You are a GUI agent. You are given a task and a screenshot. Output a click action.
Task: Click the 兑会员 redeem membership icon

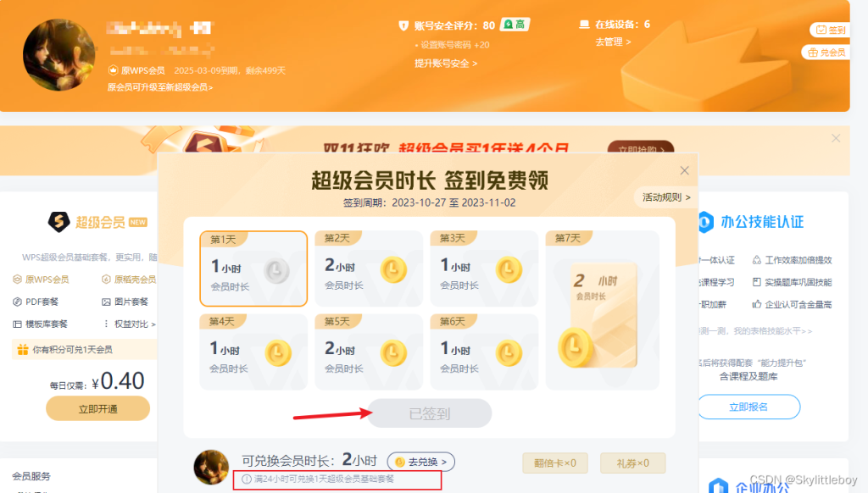click(826, 53)
